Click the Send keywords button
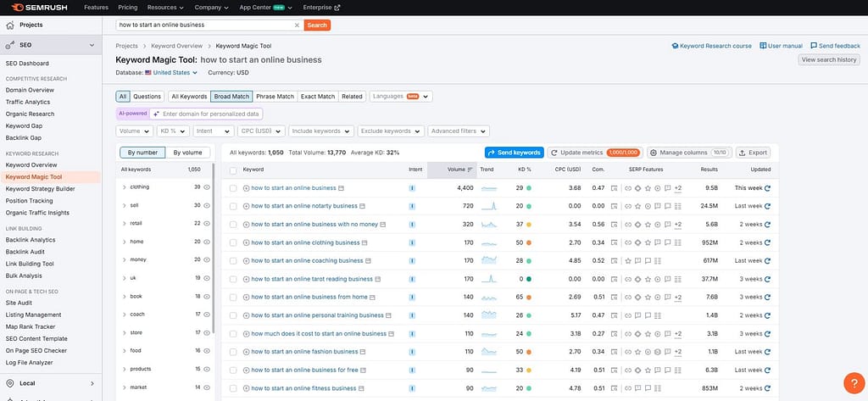 (514, 153)
